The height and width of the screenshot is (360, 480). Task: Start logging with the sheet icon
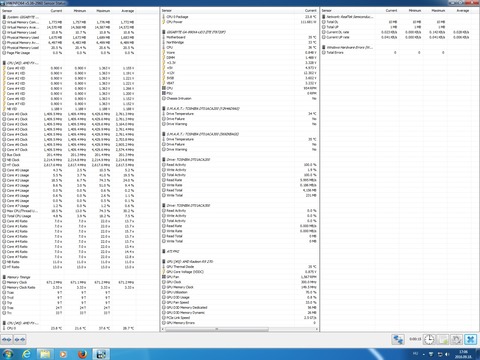[x=443, y=340]
